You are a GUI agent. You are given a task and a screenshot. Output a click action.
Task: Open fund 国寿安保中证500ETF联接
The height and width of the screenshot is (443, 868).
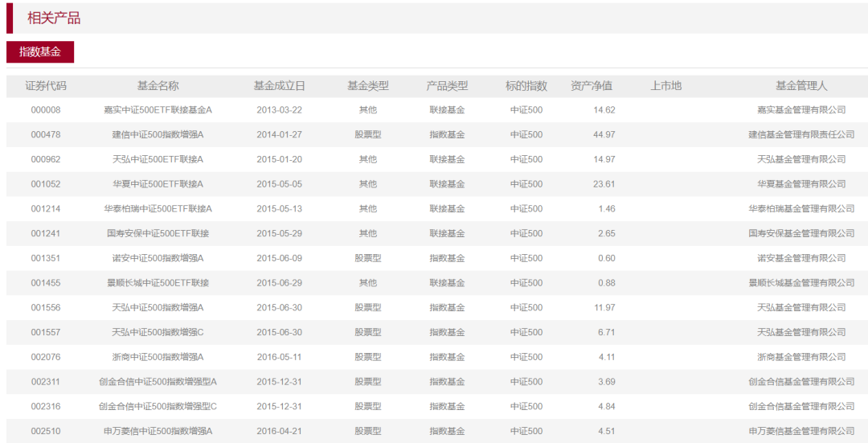click(158, 233)
